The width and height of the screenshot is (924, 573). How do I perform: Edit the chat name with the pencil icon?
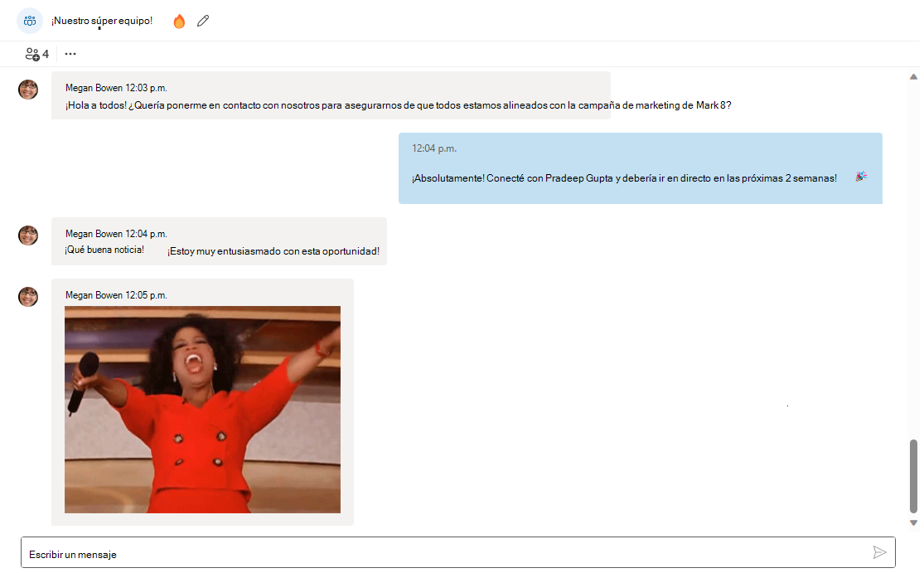[x=203, y=21]
